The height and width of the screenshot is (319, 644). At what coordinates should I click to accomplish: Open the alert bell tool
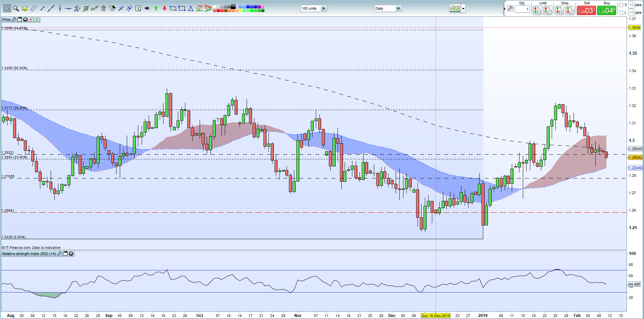24,8
